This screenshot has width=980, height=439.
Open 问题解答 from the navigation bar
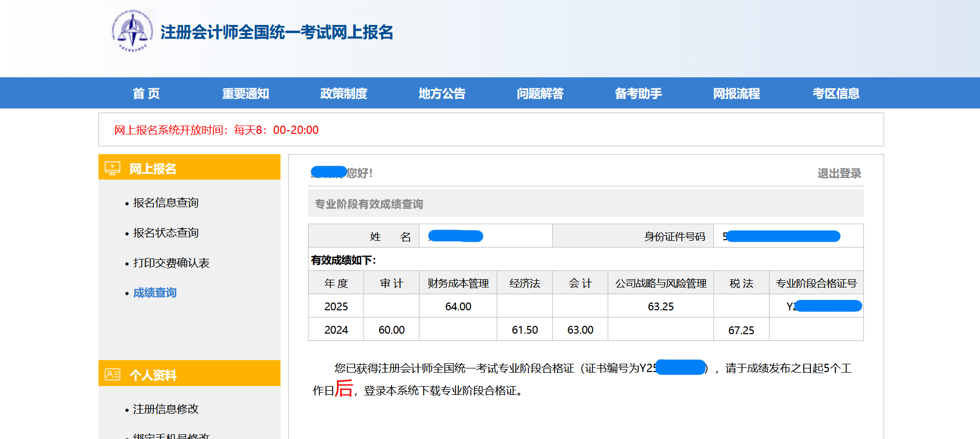point(540,93)
